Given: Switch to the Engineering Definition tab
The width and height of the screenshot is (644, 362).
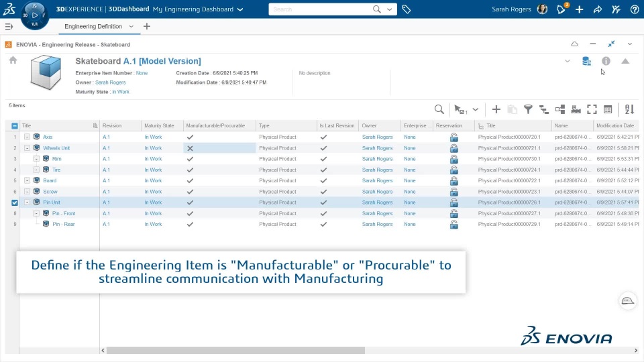Looking at the screenshot, I should [x=93, y=26].
